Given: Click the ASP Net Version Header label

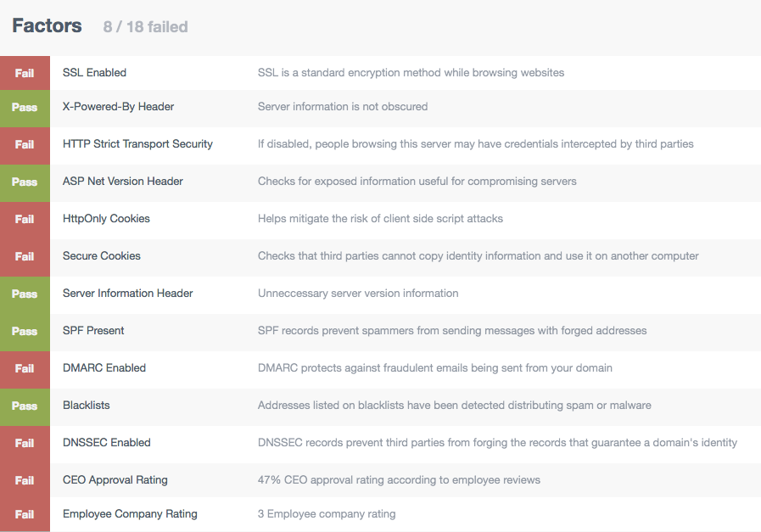Looking at the screenshot, I should click(x=123, y=181).
